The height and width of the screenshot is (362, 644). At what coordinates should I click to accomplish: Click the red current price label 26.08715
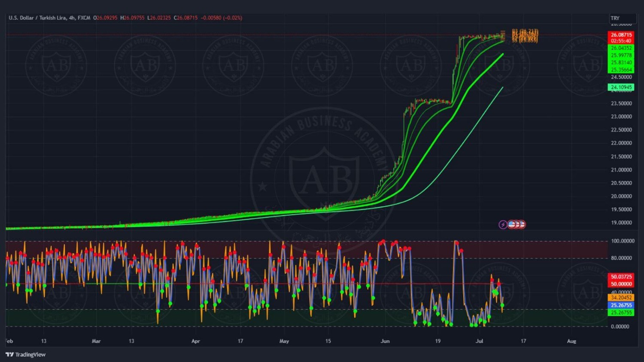point(621,35)
